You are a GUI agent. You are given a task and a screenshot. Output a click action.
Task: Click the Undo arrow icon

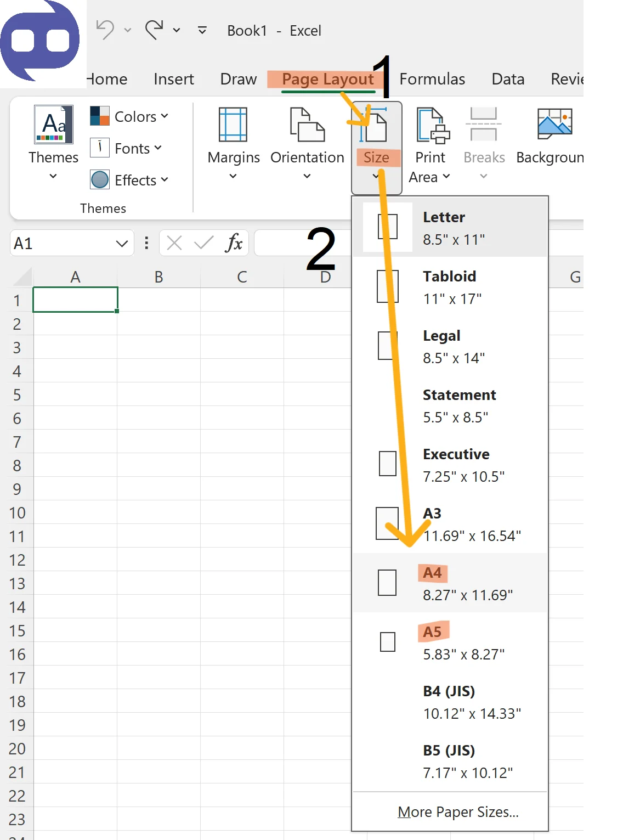105,30
